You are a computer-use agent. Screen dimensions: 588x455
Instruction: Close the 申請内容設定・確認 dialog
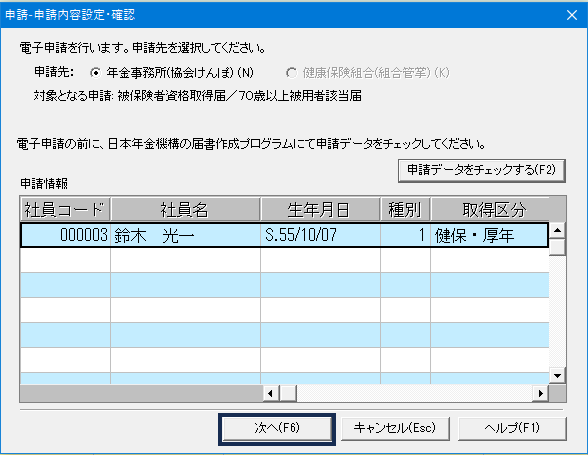click(x=572, y=15)
